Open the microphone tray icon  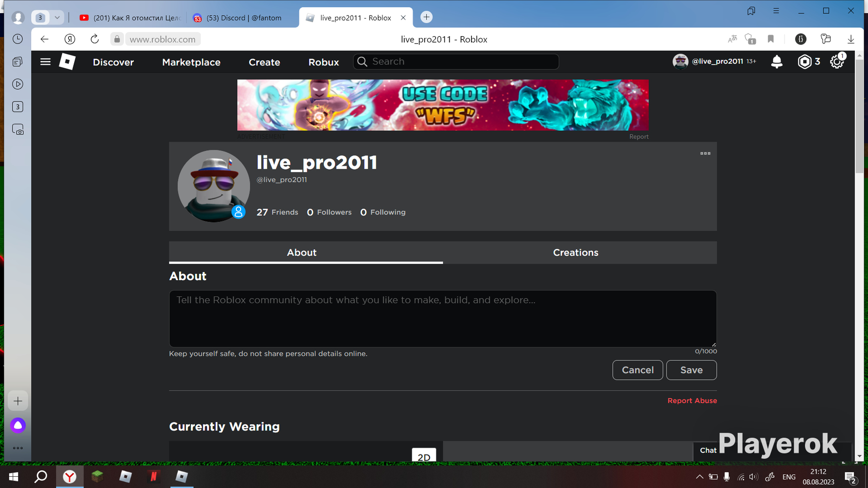click(727, 477)
